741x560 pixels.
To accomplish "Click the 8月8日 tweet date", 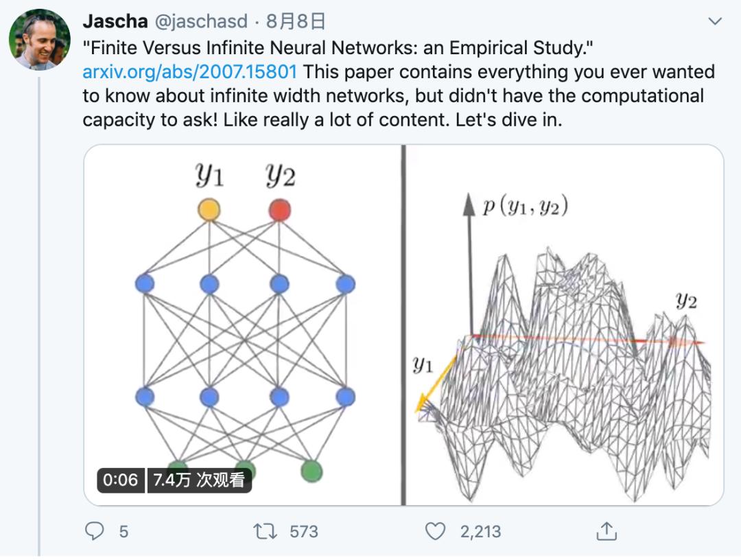I will point(296,21).
